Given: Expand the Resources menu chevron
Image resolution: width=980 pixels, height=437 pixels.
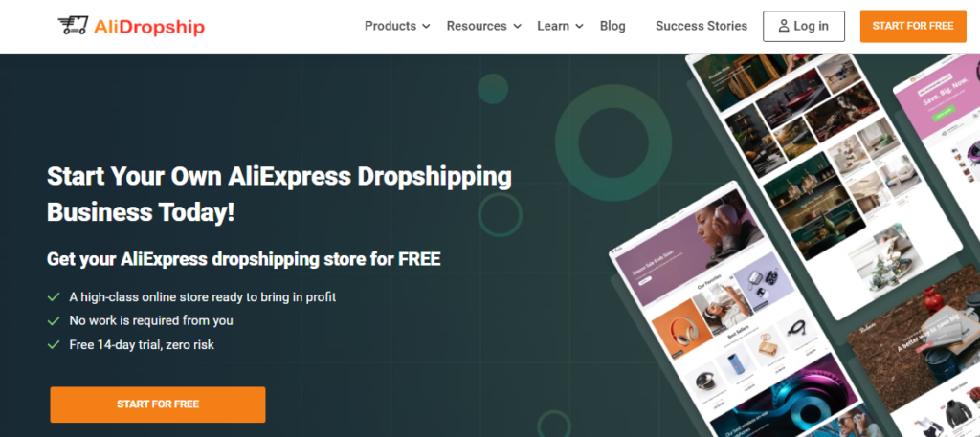Looking at the screenshot, I should [517, 26].
